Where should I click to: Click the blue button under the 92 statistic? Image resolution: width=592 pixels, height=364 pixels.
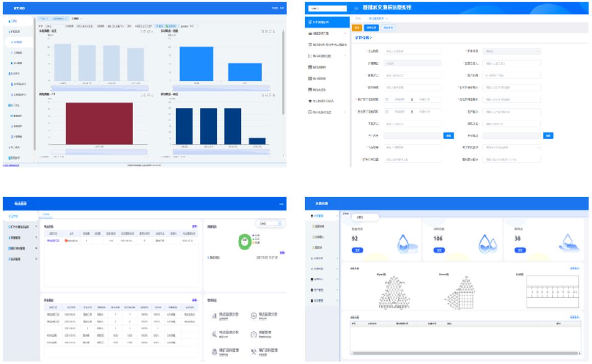point(357,250)
